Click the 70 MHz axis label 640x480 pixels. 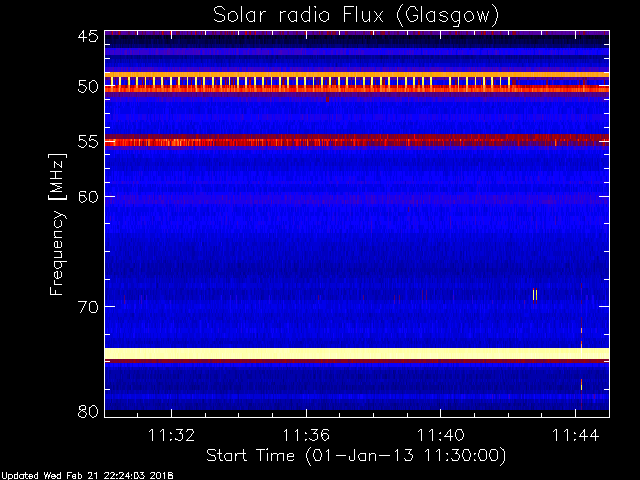88,306
